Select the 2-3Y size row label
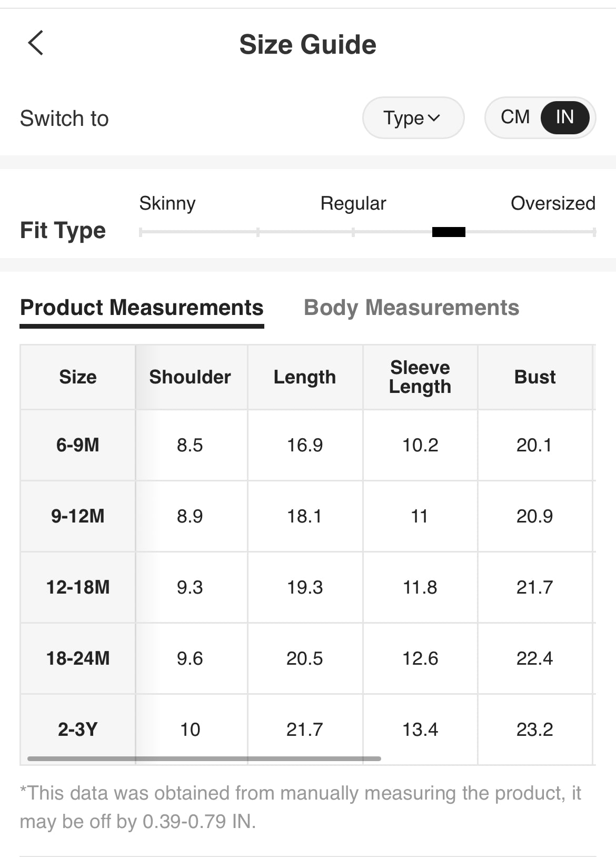The height and width of the screenshot is (857, 616). pos(78,730)
